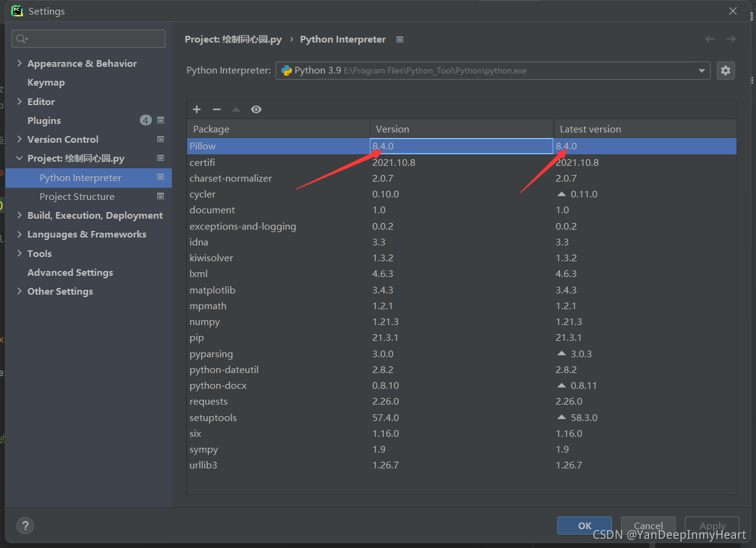Viewport: 756px width, 548px height.
Task: Select the document package row
Action: [461, 210]
